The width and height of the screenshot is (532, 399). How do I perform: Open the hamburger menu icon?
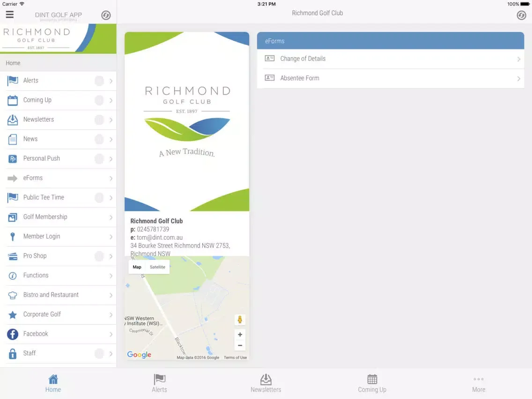tap(9, 15)
